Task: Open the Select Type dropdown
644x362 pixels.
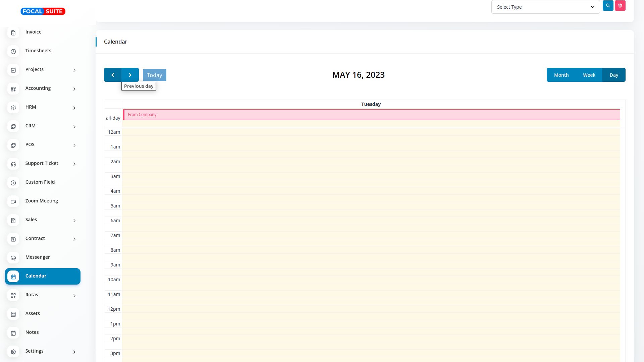Action: coord(545,7)
